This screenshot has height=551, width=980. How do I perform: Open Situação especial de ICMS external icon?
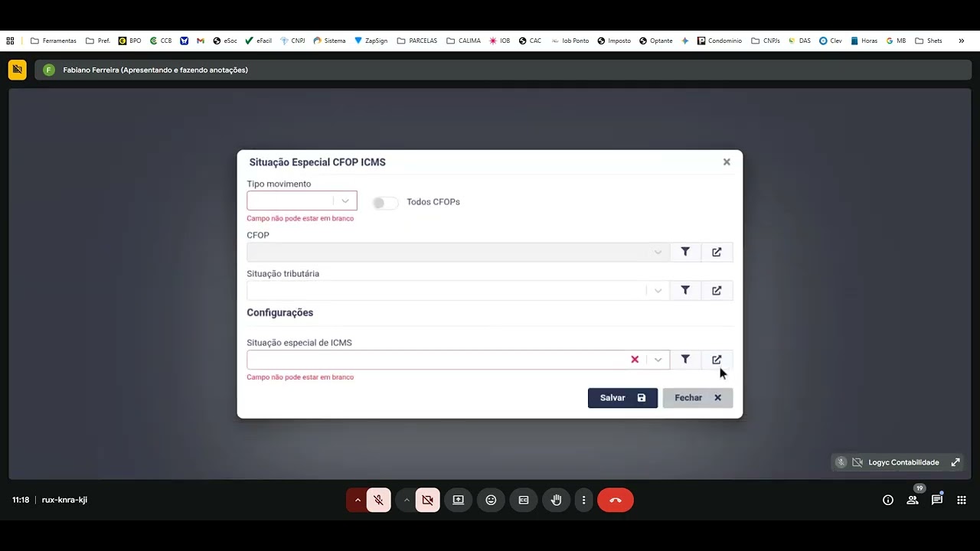717,360
